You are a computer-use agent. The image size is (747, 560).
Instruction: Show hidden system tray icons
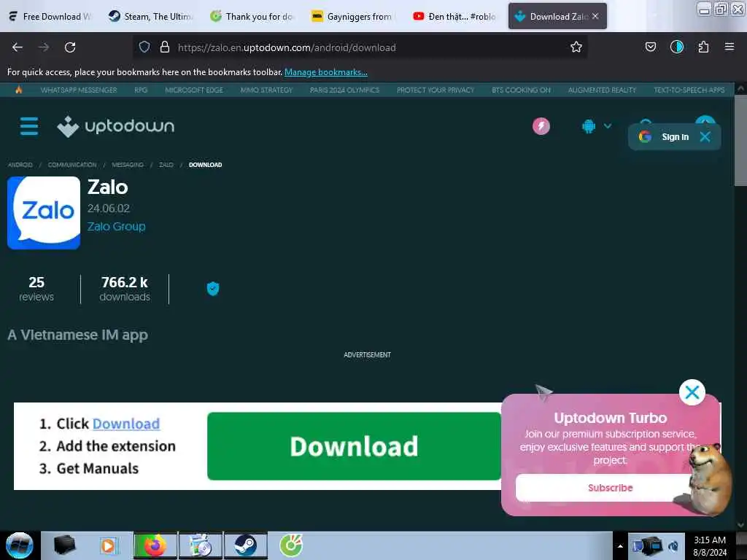pyautogui.click(x=620, y=546)
